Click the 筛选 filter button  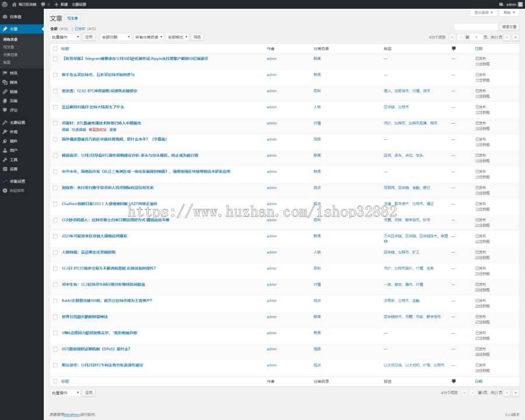(197, 37)
